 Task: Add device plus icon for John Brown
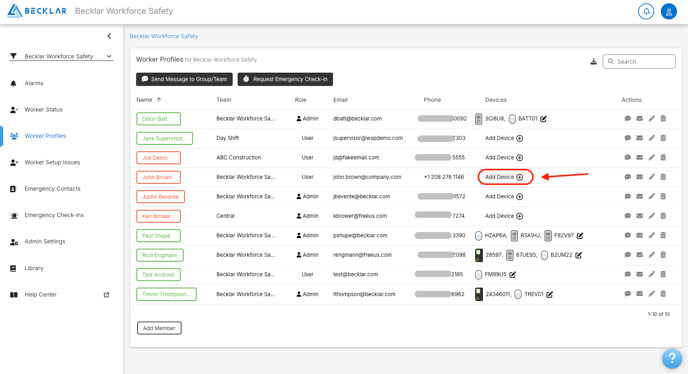click(520, 177)
